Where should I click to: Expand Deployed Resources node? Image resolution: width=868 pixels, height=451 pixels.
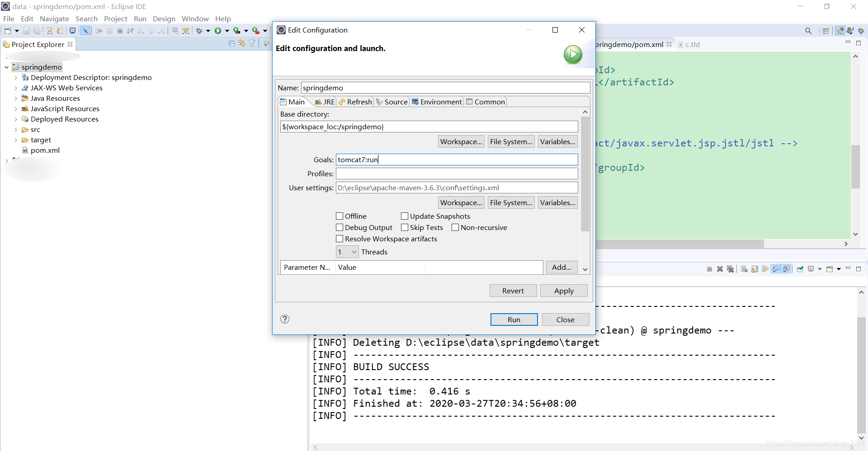(16, 119)
